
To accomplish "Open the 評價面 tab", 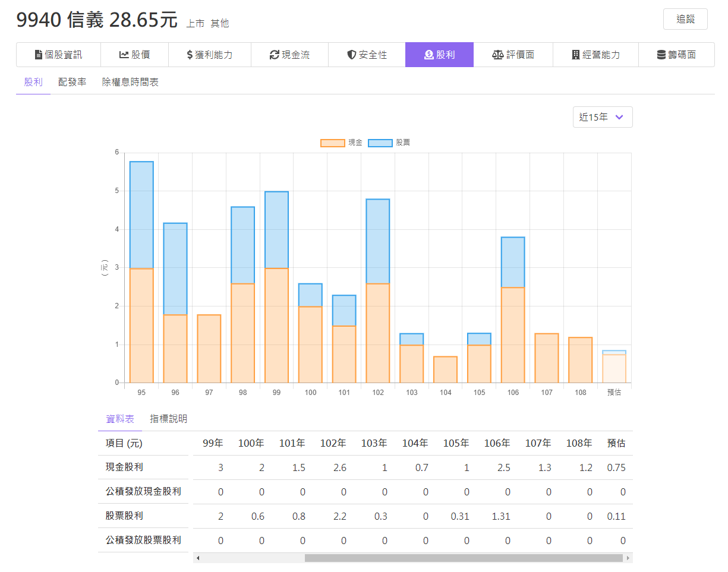I will pyautogui.click(x=513, y=55).
